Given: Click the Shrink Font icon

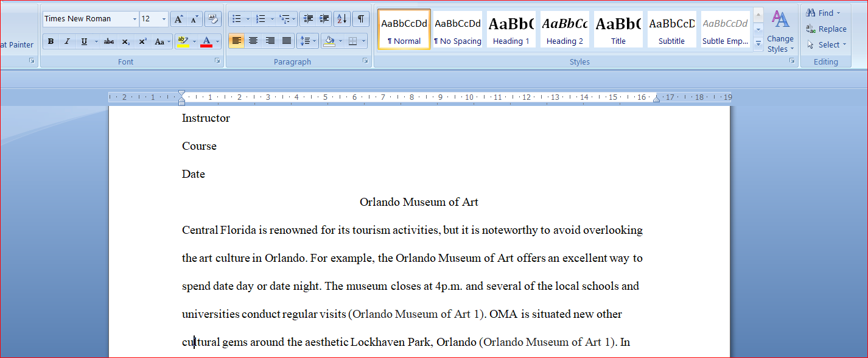Looking at the screenshot, I should [x=195, y=19].
